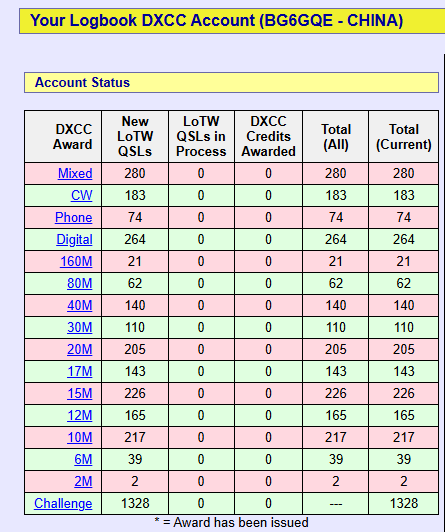Open the 6M band award link
The image size is (445, 532).
click(x=83, y=459)
